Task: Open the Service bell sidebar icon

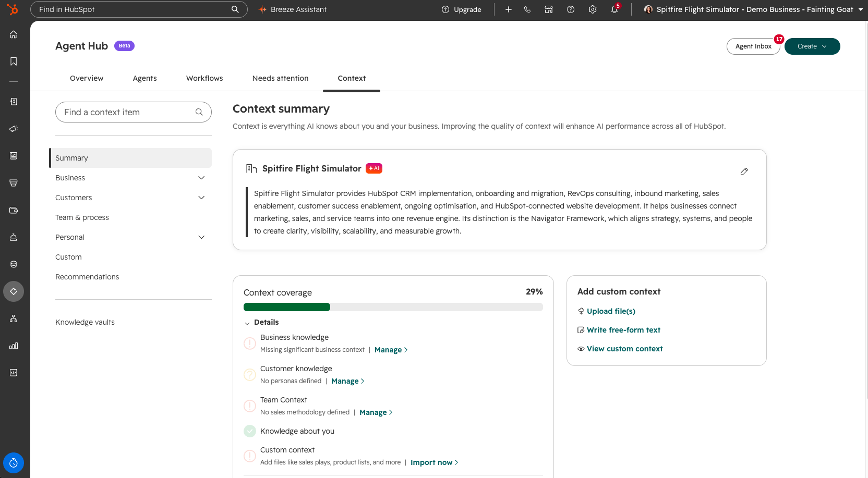Action: 14,237
